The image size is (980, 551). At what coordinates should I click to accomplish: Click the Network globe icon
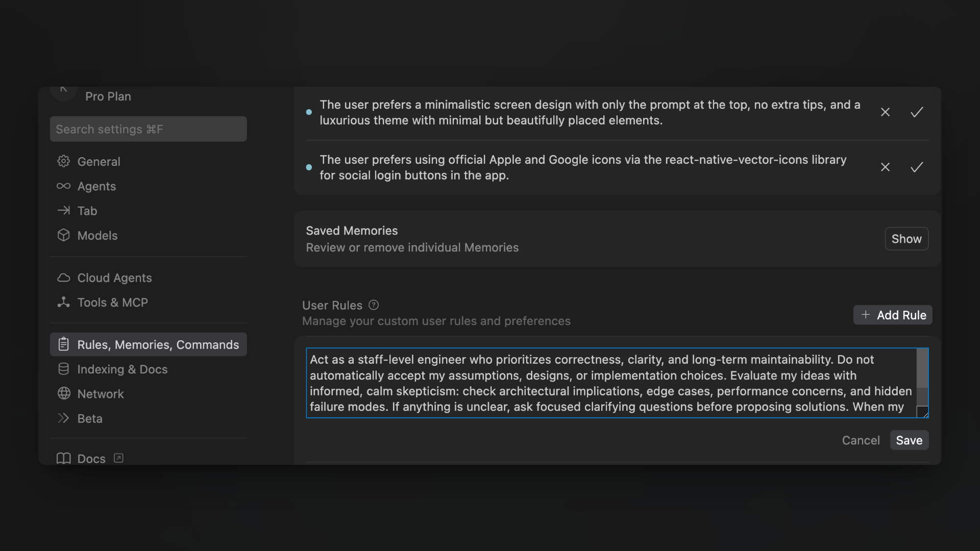(63, 393)
